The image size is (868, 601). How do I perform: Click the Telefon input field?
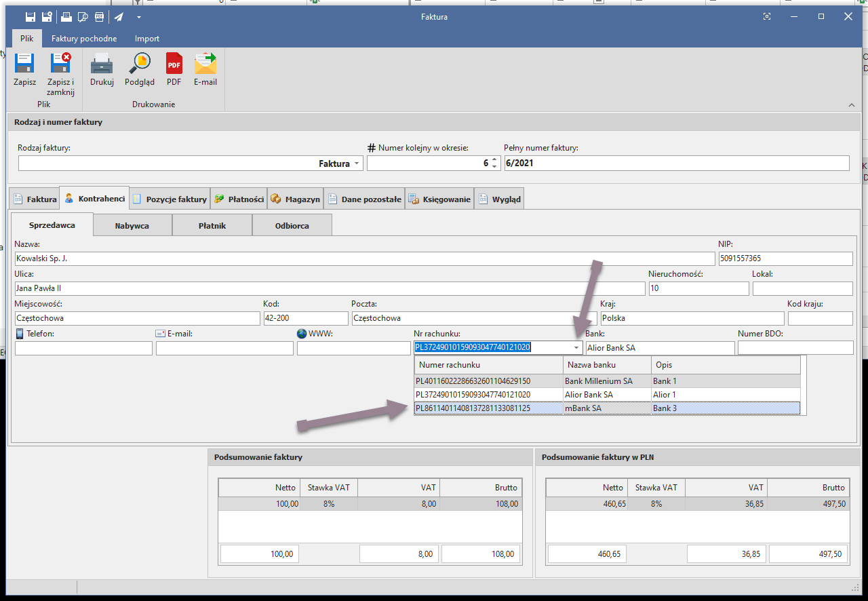[x=83, y=349]
